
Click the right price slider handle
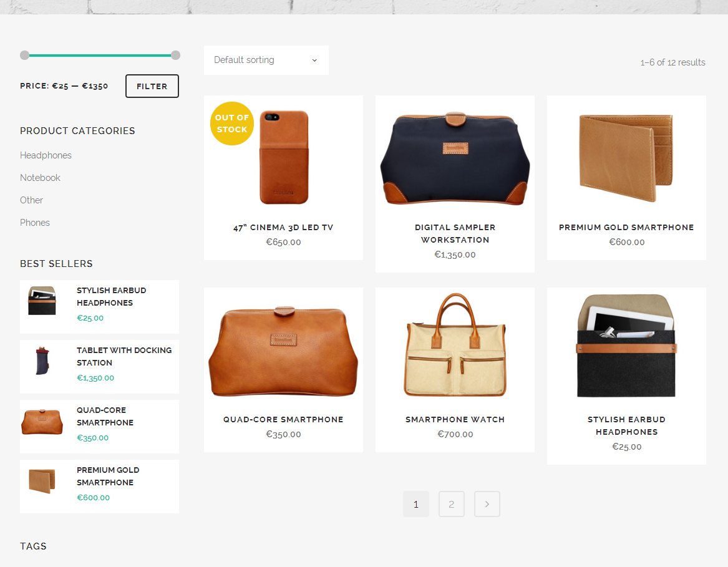pyautogui.click(x=175, y=55)
